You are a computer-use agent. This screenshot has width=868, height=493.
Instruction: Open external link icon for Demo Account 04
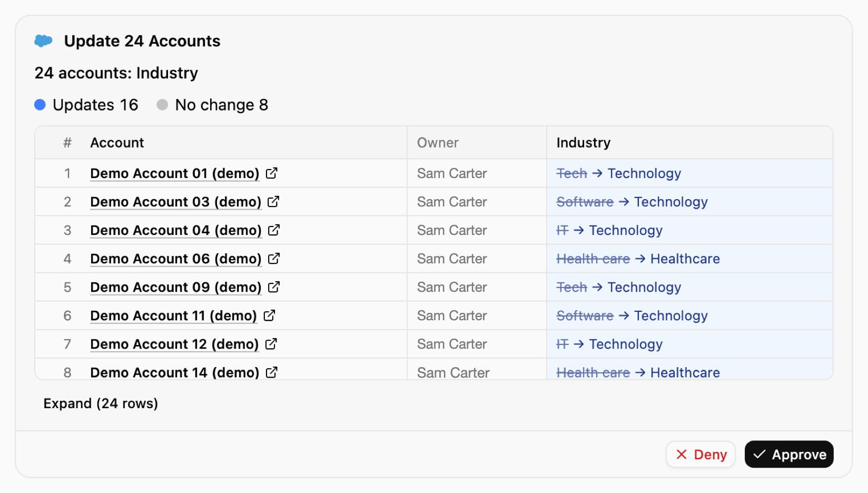click(x=274, y=230)
